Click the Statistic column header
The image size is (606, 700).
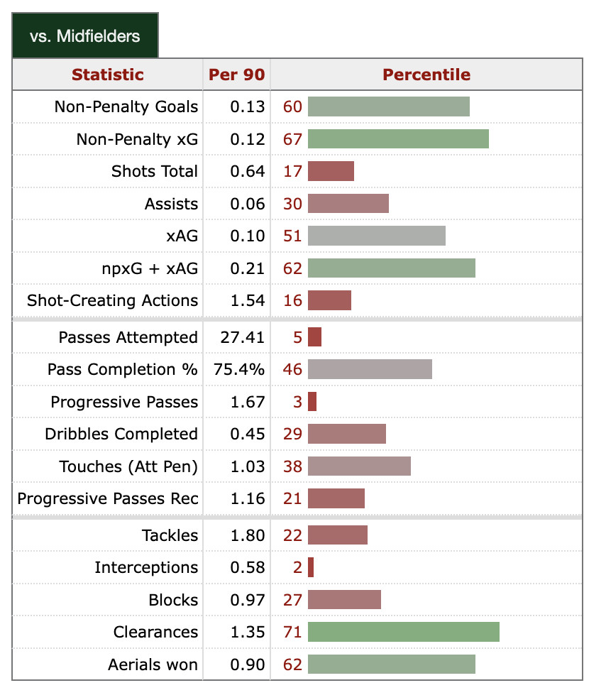108,75
